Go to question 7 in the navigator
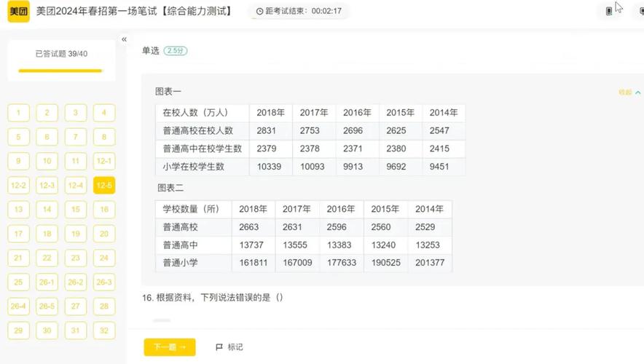644x364 pixels. 76,137
